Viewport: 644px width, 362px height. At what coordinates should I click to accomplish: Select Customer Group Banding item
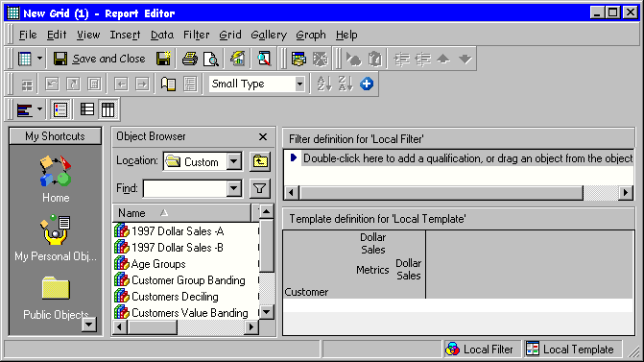pyautogui.click(x=179, y=280)
